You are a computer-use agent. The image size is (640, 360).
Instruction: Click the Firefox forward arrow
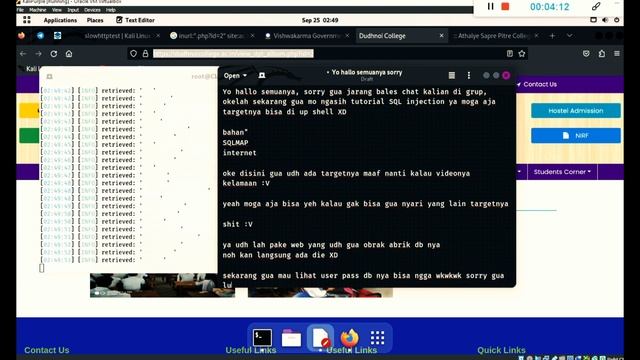point(38,53)
